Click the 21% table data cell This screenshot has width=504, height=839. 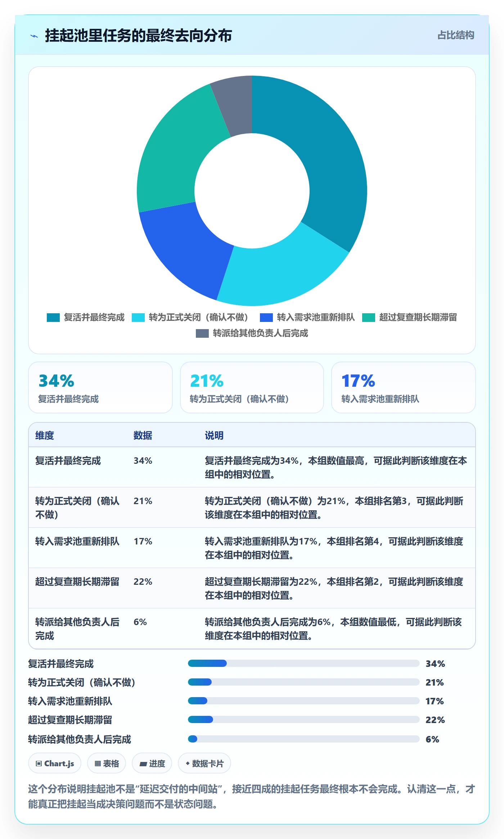point(143,501)
